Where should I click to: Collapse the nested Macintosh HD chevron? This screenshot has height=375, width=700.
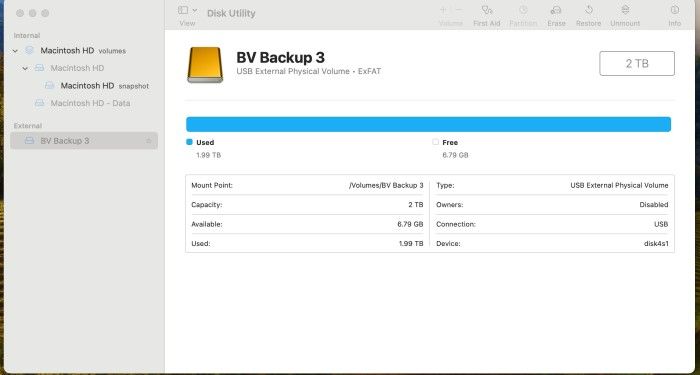coord(25,68)
